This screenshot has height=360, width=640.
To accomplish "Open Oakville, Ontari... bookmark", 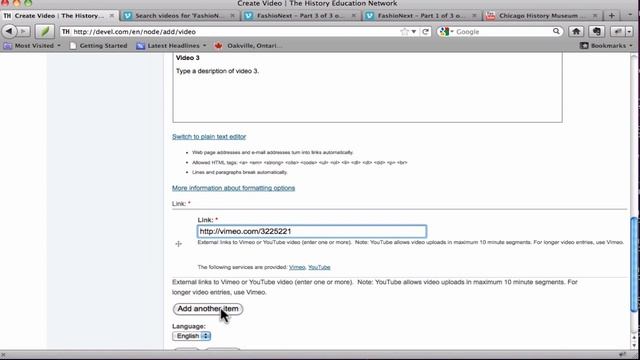I will tap(249, 46).
